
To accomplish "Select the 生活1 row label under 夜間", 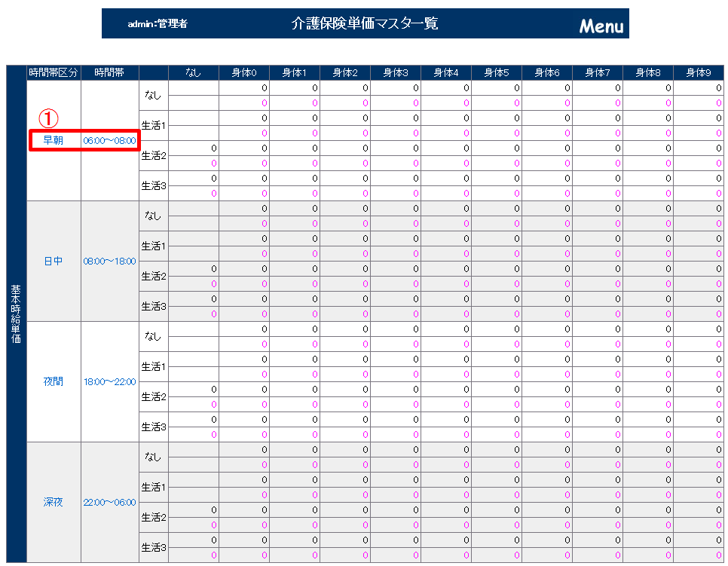I will point(154,366).
